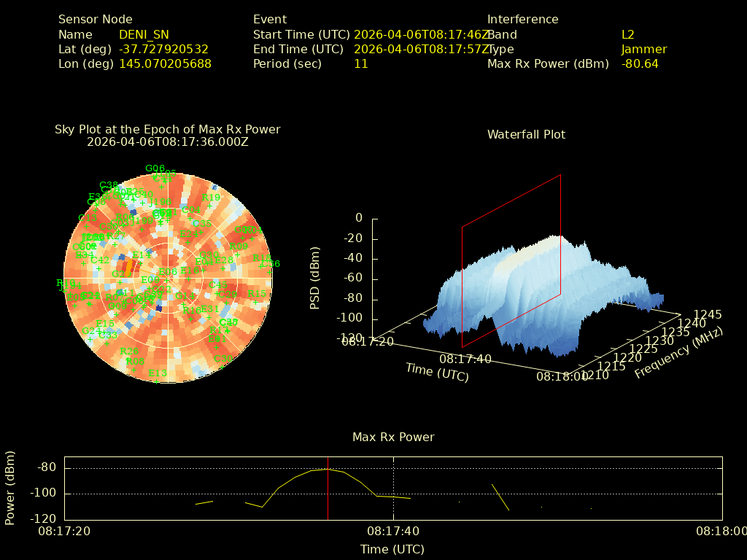Pick the C30 satellite marker

coord(222,366)
